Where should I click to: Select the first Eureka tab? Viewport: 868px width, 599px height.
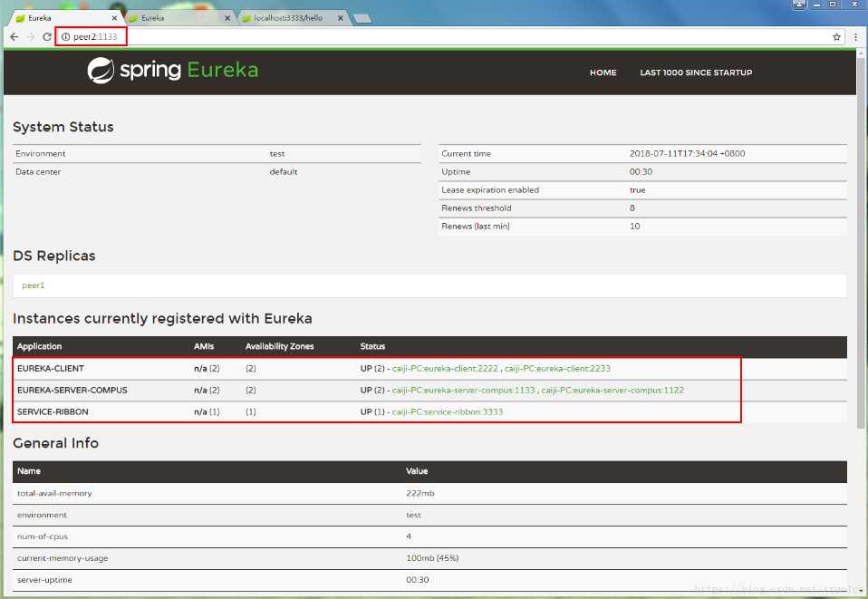point(66,18)
